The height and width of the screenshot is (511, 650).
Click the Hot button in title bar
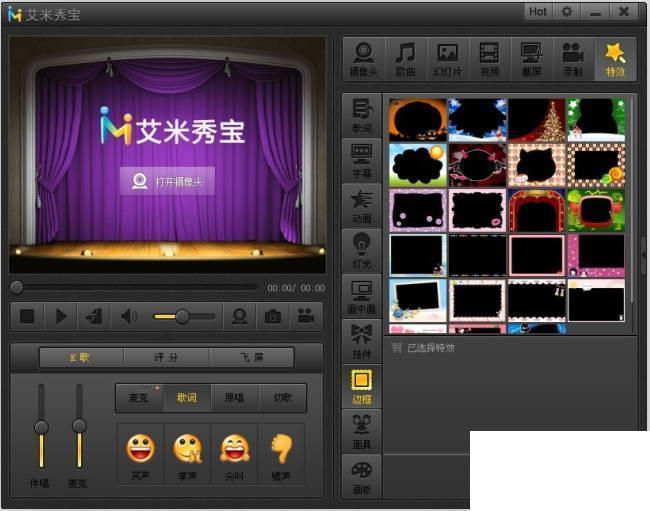tap(538, 12)
